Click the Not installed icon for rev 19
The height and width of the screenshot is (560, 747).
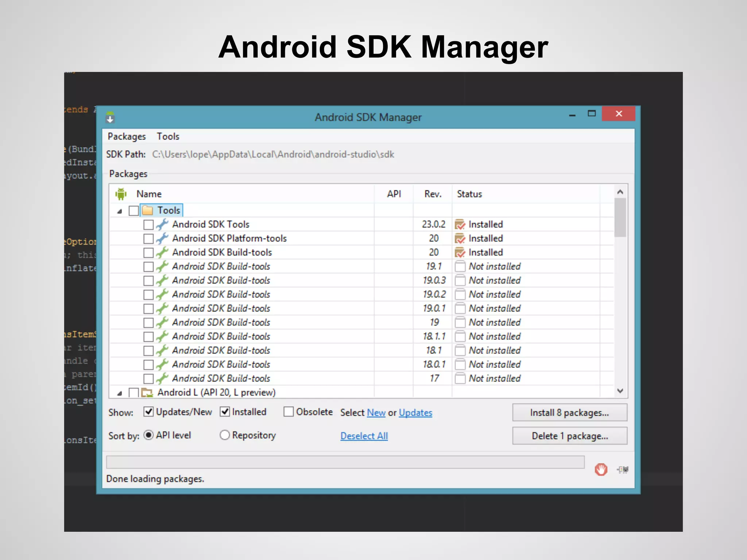(460, 322)
